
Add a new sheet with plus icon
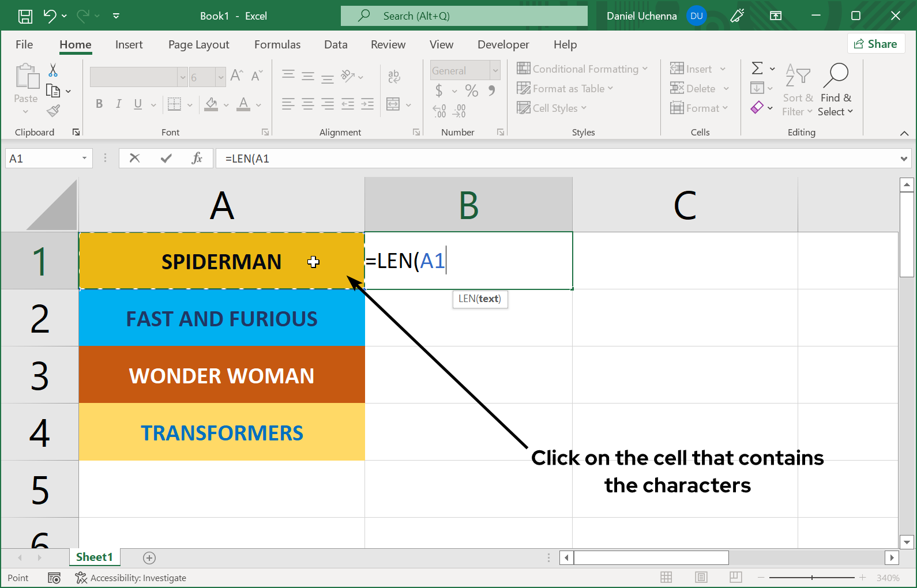click(x=149, y=557)
